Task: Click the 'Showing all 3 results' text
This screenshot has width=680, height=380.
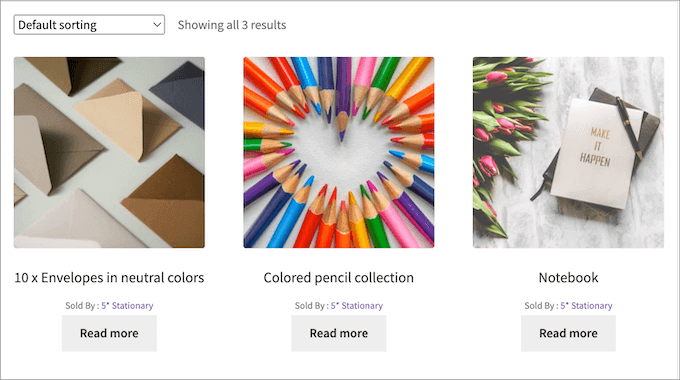Action: pos(232,25)
